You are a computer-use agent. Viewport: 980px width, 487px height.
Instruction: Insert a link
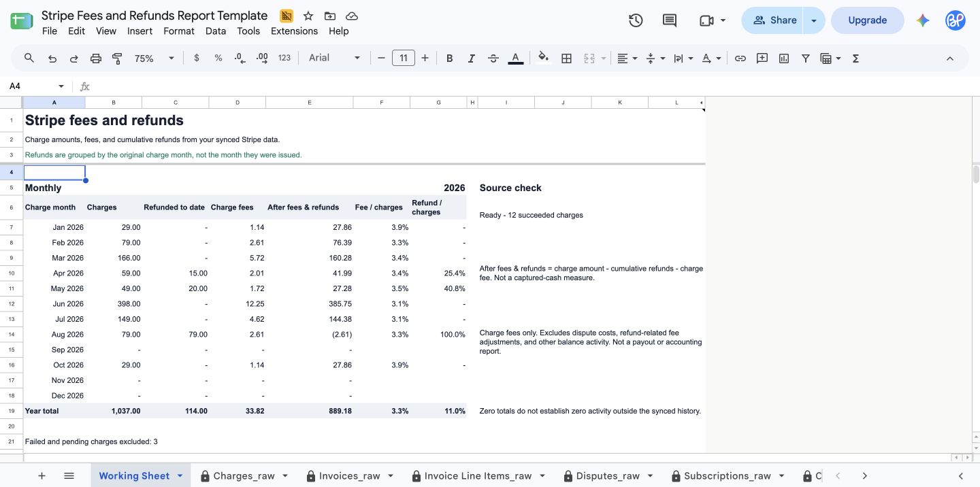tap(740, 58)
